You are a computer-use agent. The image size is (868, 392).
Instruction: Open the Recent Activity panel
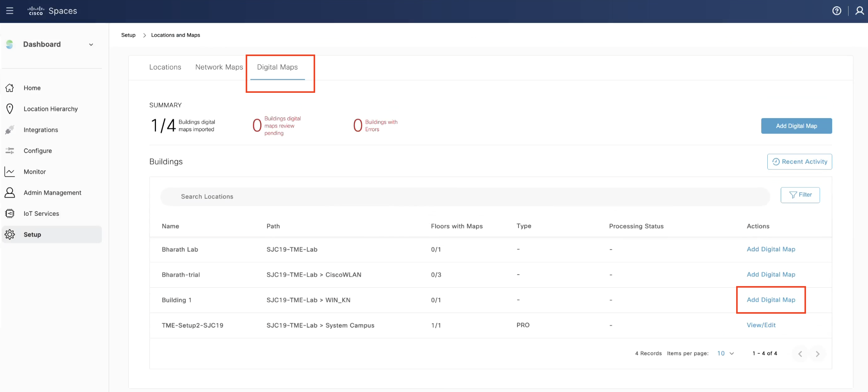click(x=799, y=162)
